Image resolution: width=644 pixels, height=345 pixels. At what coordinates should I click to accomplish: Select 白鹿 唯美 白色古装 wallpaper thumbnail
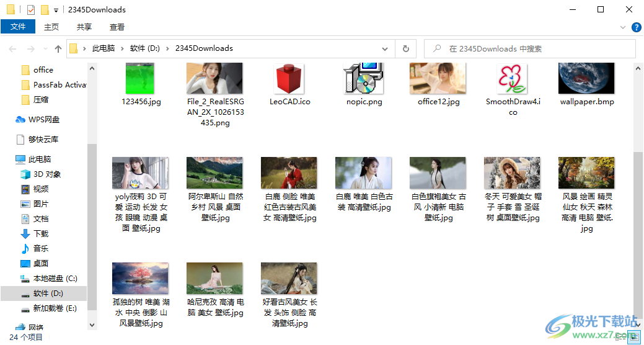click(x=363, y=172)
